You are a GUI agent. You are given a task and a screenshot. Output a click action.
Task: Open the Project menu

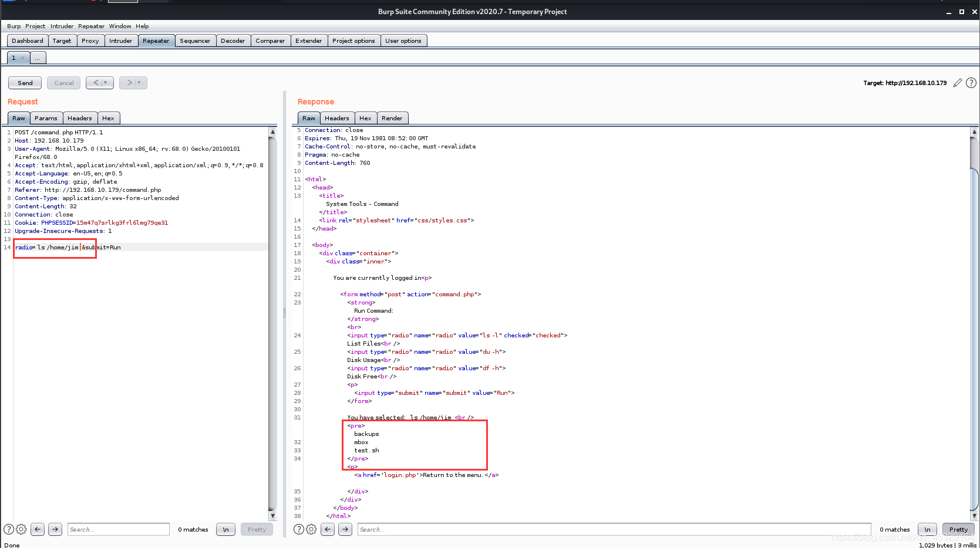[35, 26]
